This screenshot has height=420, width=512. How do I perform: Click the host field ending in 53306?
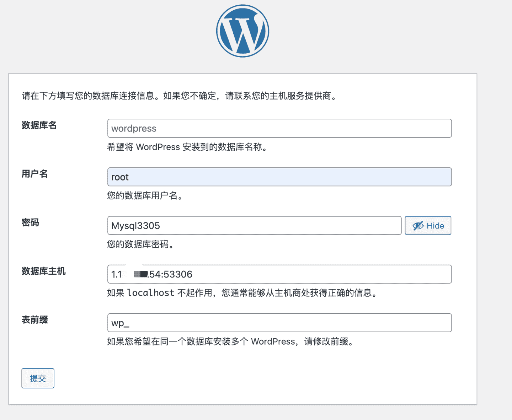pos(279,274)
